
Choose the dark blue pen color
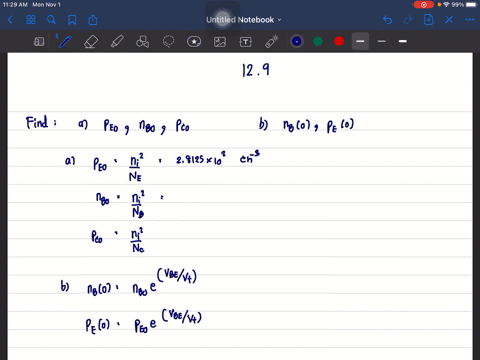click(297, 41)
